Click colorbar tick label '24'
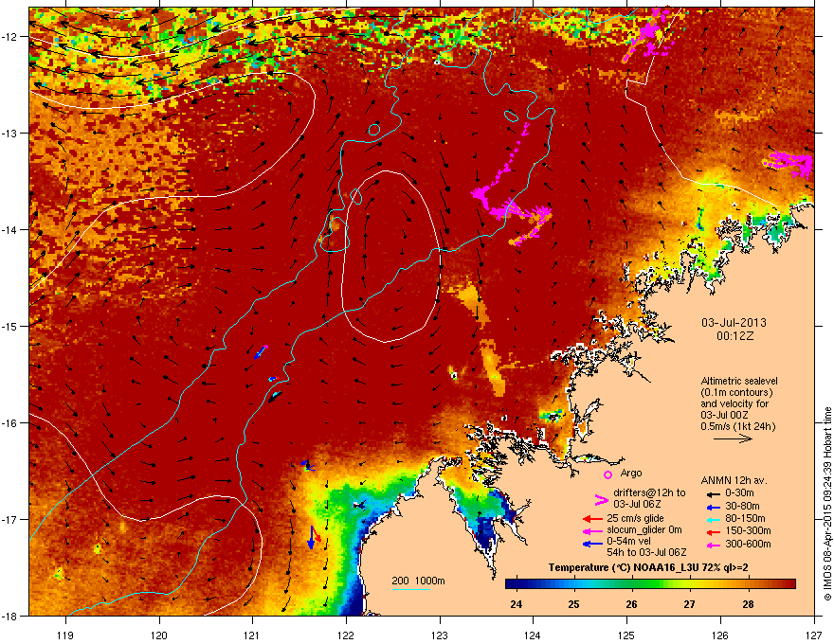Viewport: 834px width, 644px height. 516,604
